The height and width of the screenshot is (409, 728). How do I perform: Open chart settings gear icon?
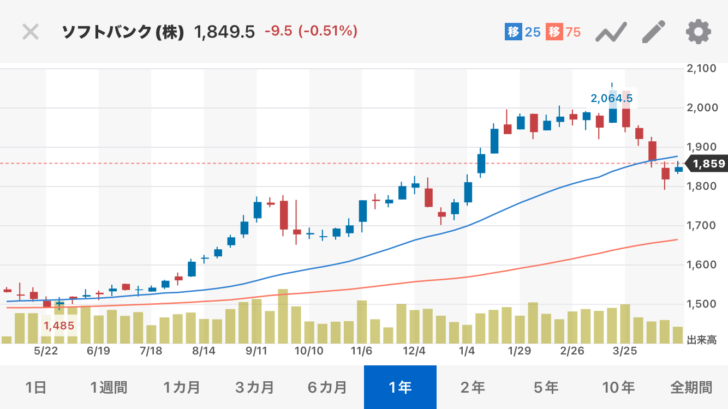point(697,32)
